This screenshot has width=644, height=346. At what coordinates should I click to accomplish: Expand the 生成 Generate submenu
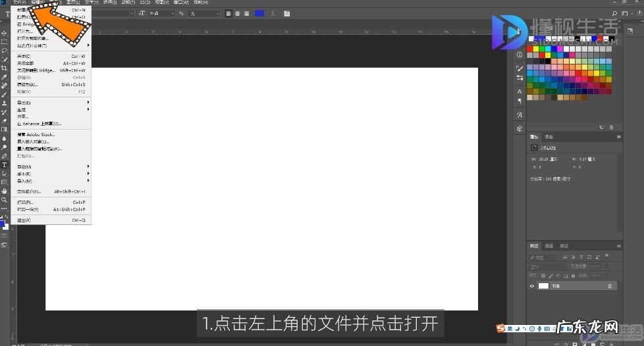coord(51,110)
